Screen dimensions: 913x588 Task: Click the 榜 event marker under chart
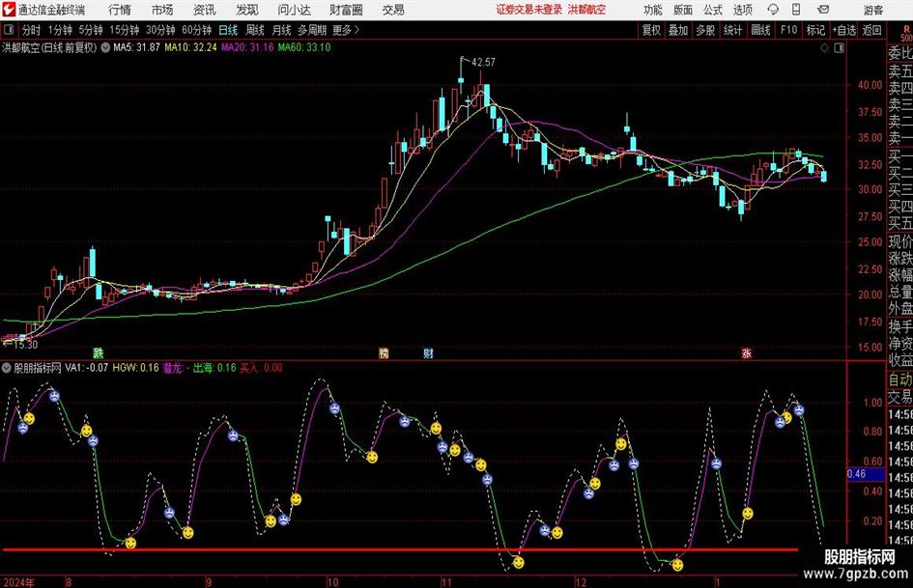tap(384, 352)
